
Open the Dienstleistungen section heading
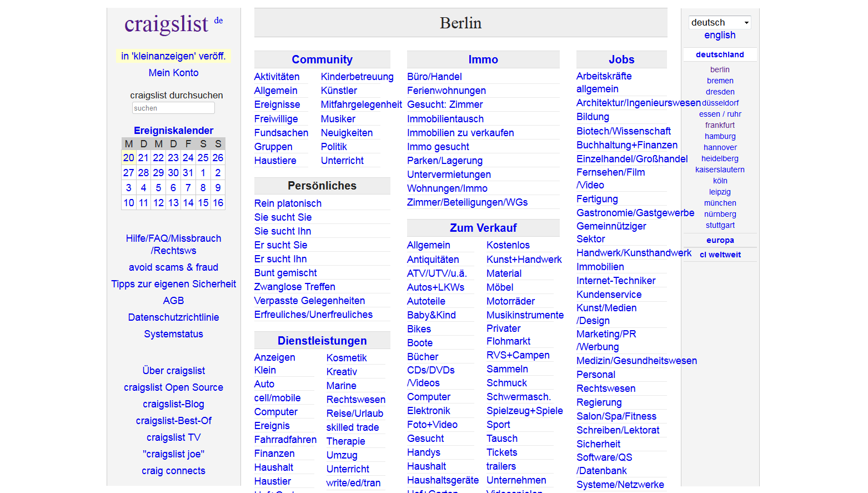tap(322, 341)
